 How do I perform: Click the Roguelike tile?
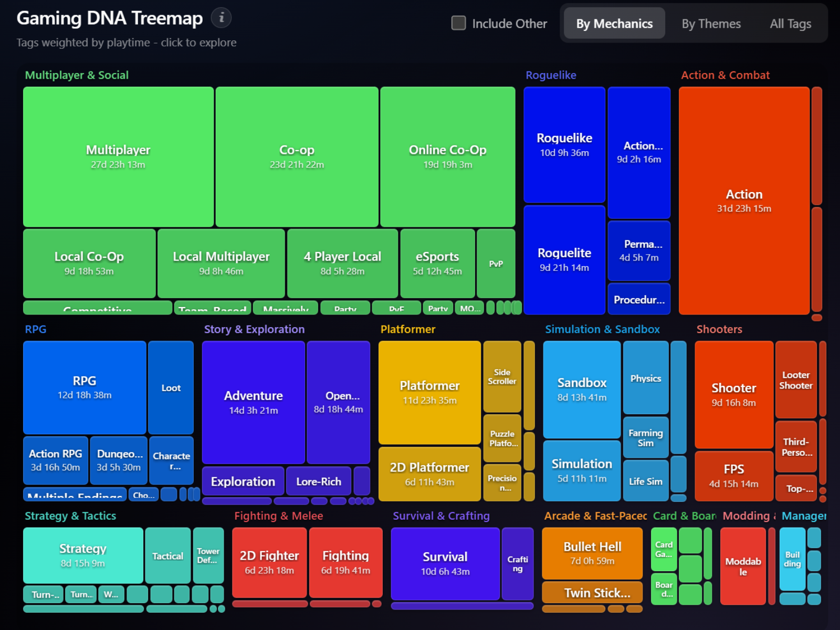pyautogui.click(x=564, y=144)
